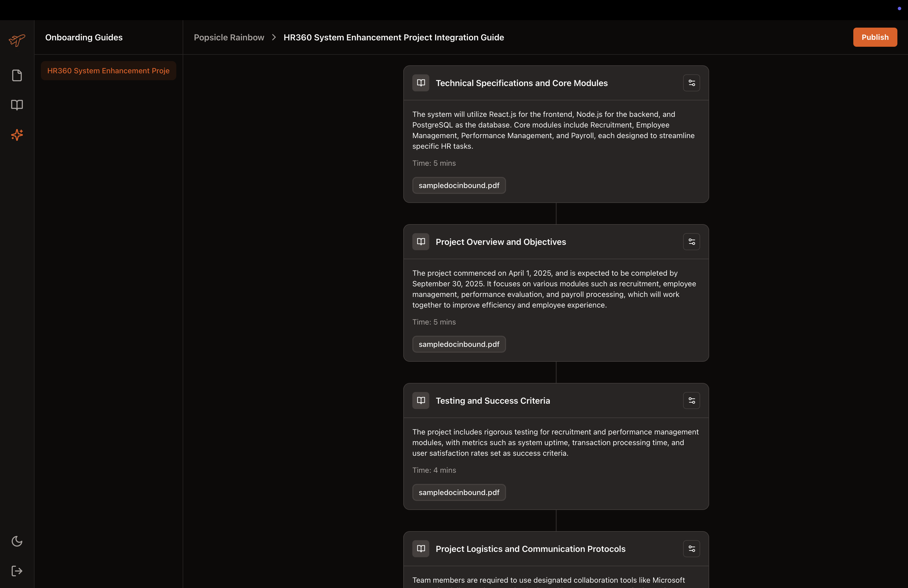Click the breadcrumb chevron after Popsicle Rainbow

pyautogui.click(x=273, y=37)
